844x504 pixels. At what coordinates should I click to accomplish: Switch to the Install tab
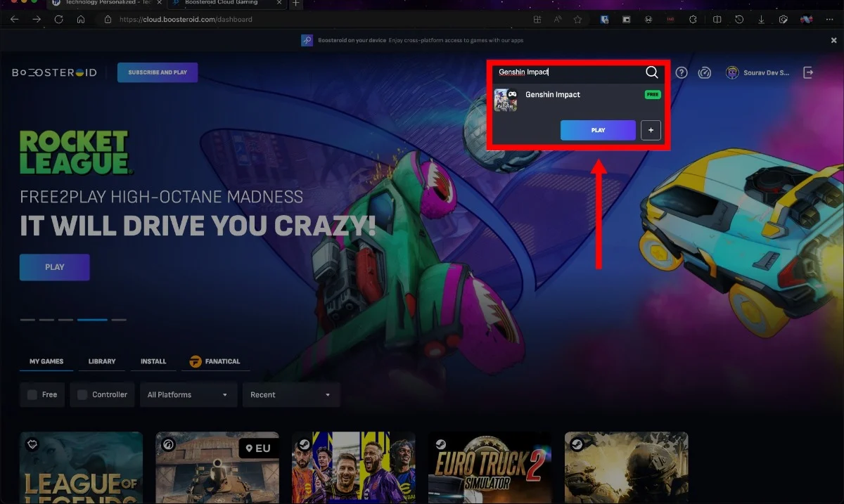[x=153, y=361]
